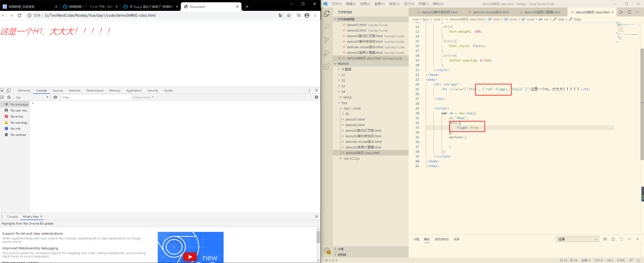Split the VS Code editor right
The height and width of the screenshot is (263, 644).
(x=629, y=12)
